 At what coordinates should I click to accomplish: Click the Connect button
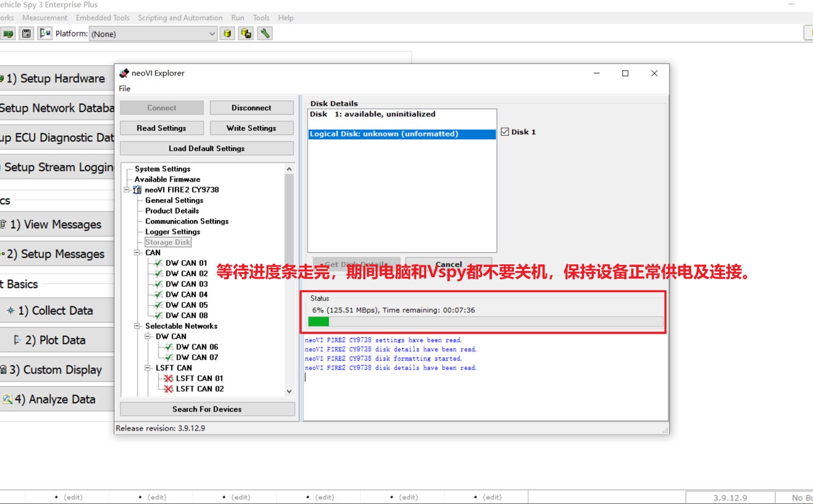(x=162, y=107)
